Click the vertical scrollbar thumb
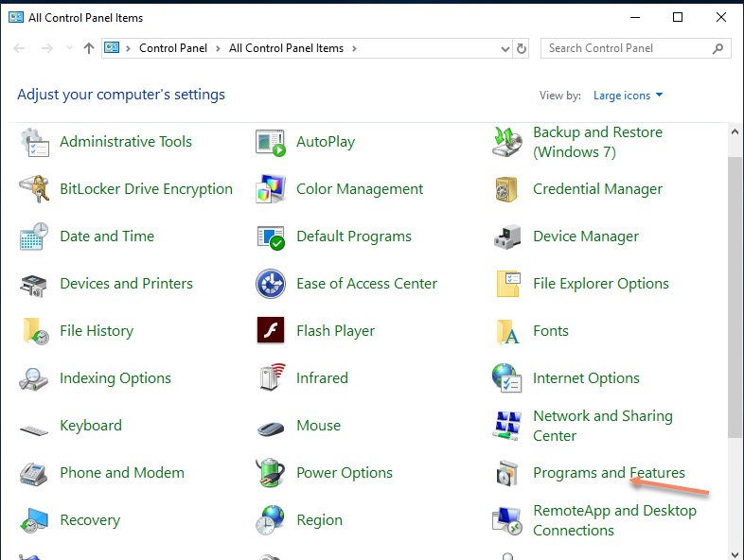This screenshot has width=744, height=560. 735,295
